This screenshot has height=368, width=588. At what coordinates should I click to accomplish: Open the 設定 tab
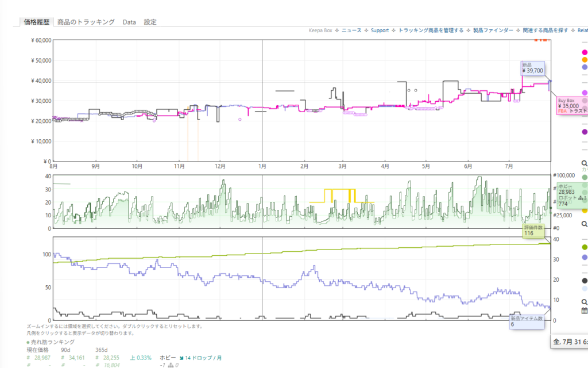pos(150,22)
